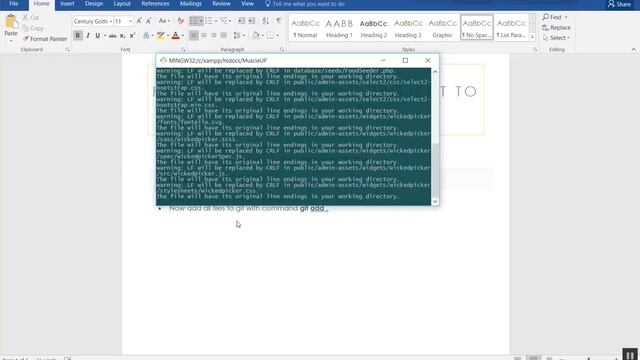Show or hide paragraph marks
The height and width of the screenshot is (360, 640).
point(279,21)
